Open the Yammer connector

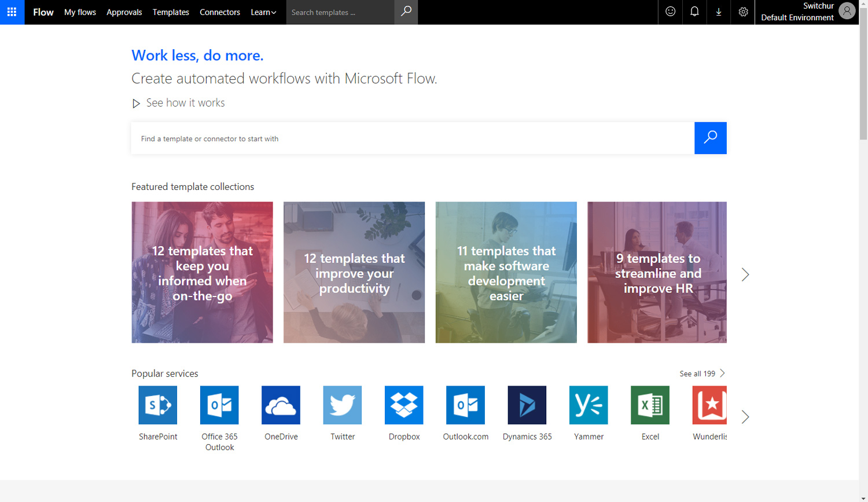pyautogui.click(x=588, y=405)
